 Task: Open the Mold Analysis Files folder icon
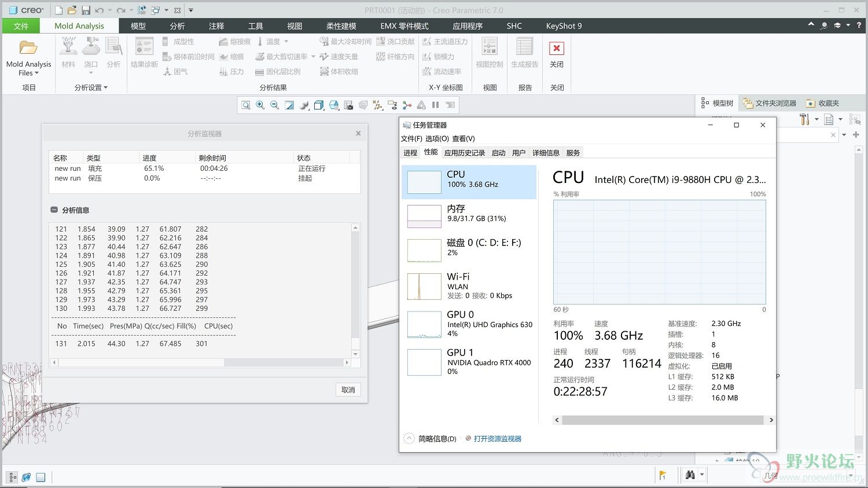(x=28, y=47)
